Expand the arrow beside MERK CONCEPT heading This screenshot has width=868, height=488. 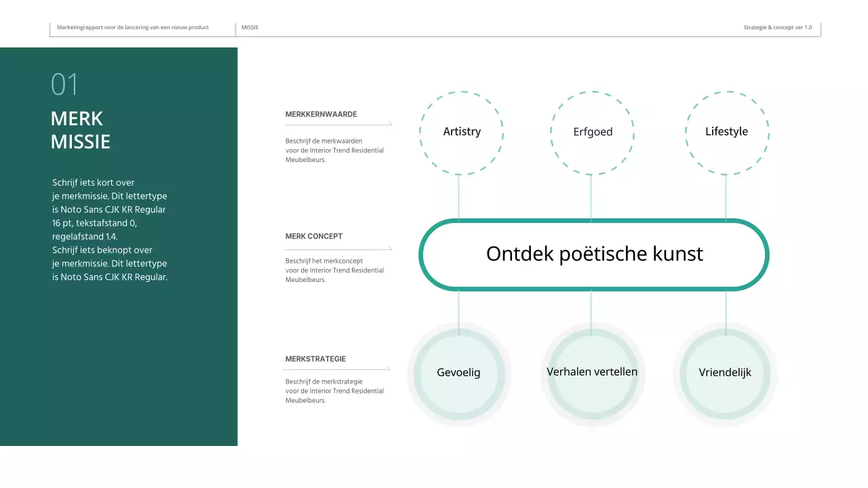(x=389, y=249)
